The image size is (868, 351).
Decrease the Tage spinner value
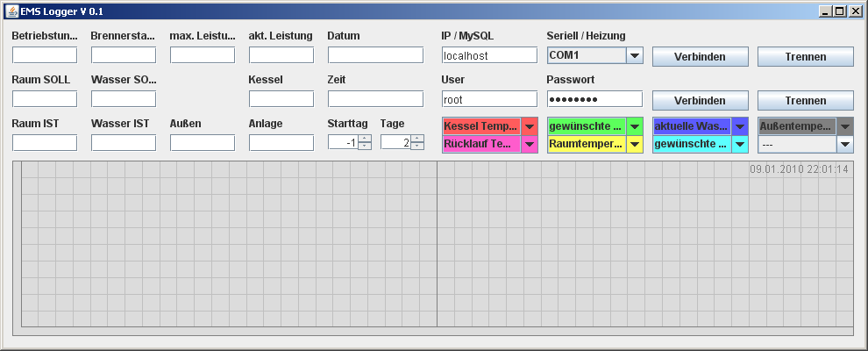click(x=418, y=147)
